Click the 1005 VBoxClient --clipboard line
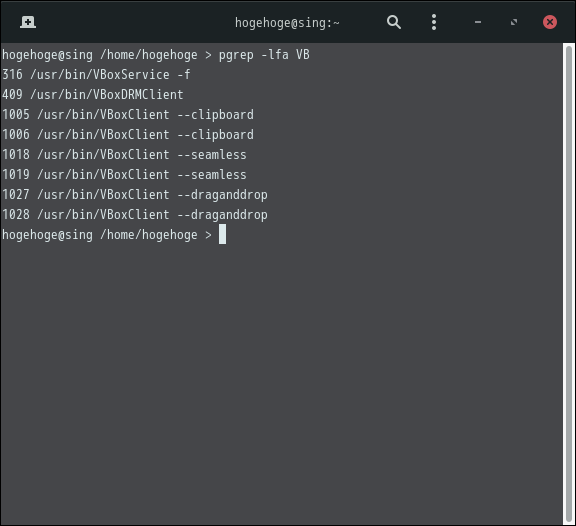Screen dimensions: 576x526 pyautogui.click(x=128, y=115)
